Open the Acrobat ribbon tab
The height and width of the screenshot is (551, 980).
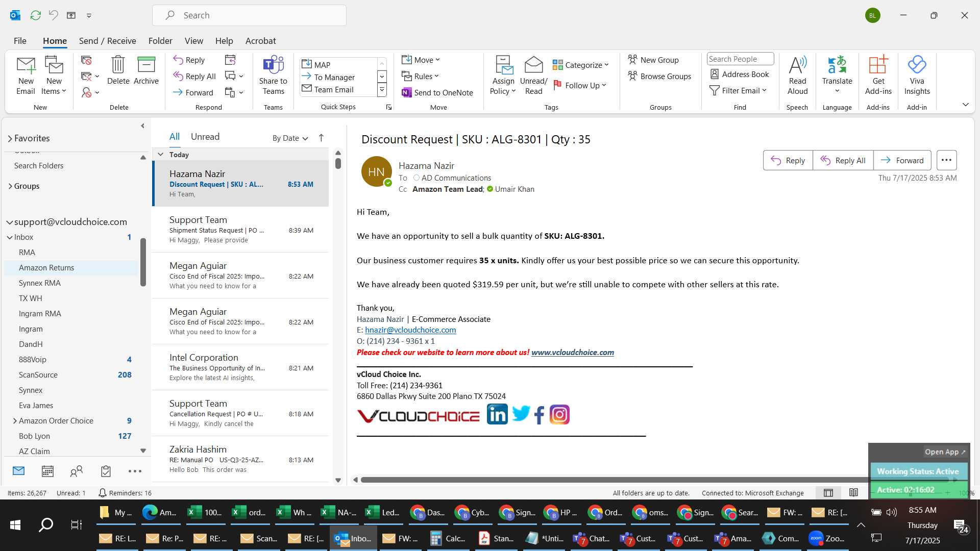[x=260, y=41]
